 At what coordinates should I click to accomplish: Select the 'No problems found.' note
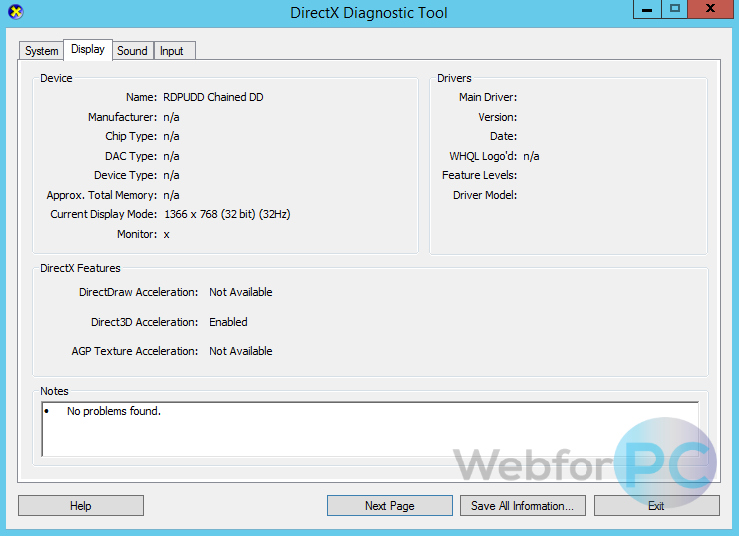[x=114, y=411]
